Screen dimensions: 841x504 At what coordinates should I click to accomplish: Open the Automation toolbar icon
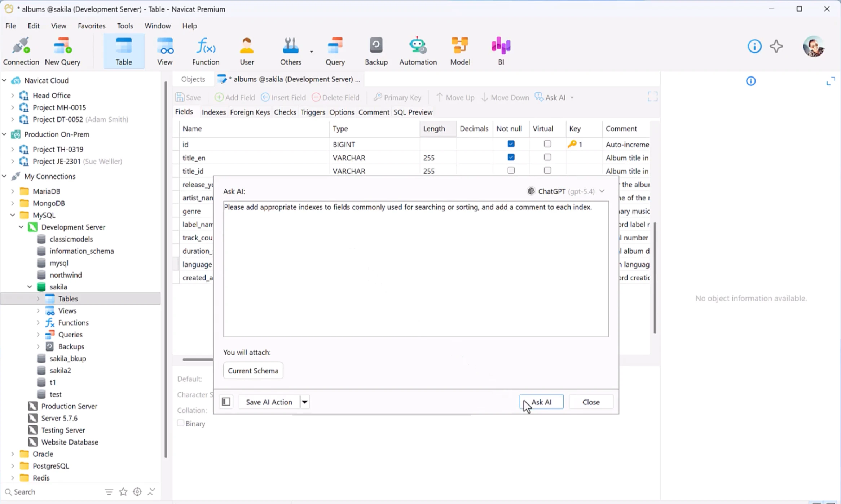(418, 51)
